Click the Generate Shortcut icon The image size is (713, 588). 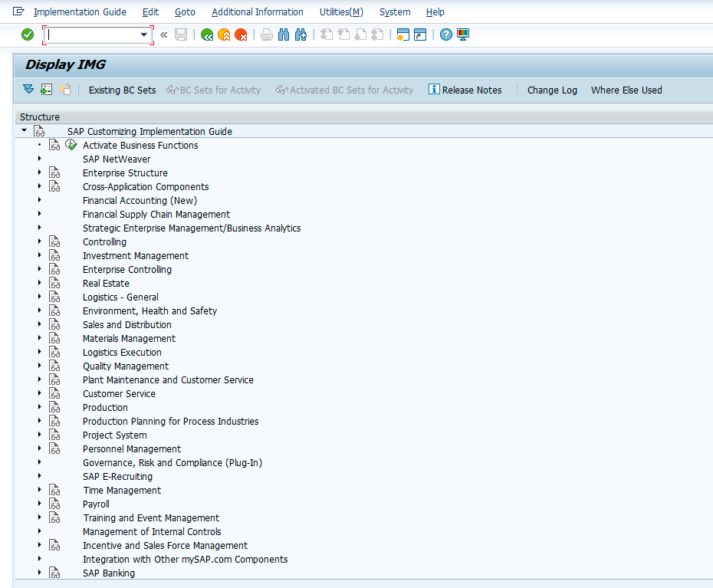[x=420, y=34]
